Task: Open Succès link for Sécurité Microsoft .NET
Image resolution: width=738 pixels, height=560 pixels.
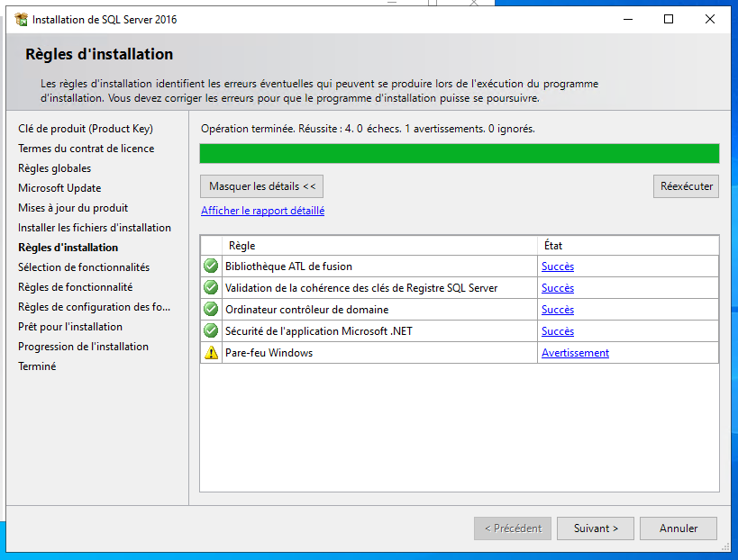Action: [x=558, y=331]
